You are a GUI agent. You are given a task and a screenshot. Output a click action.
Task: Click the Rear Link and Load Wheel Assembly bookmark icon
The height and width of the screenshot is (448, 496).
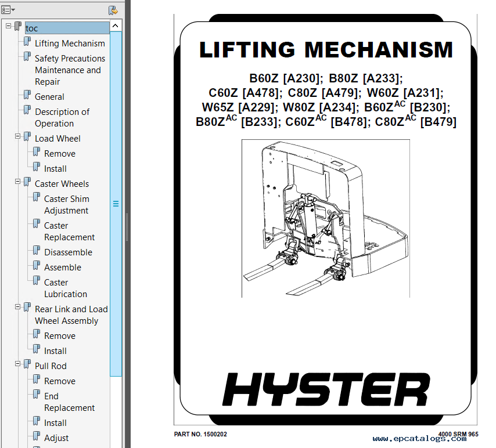27,307
